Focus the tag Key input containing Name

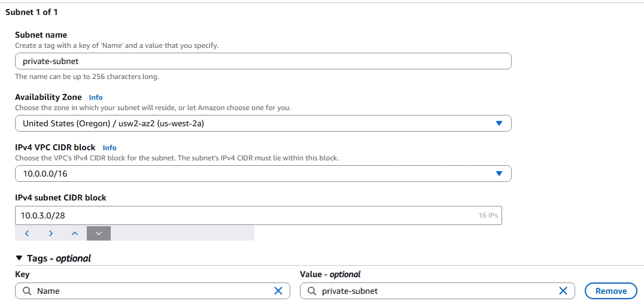[150, 291]
